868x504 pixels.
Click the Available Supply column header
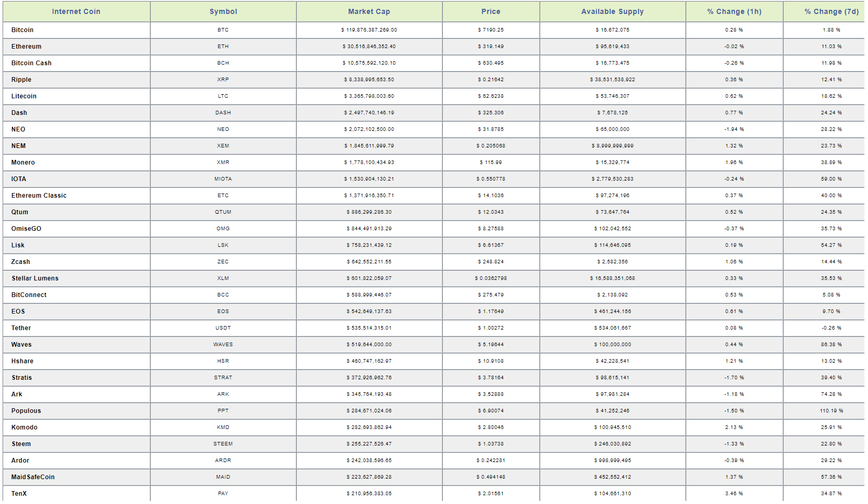tap(613, 11)
